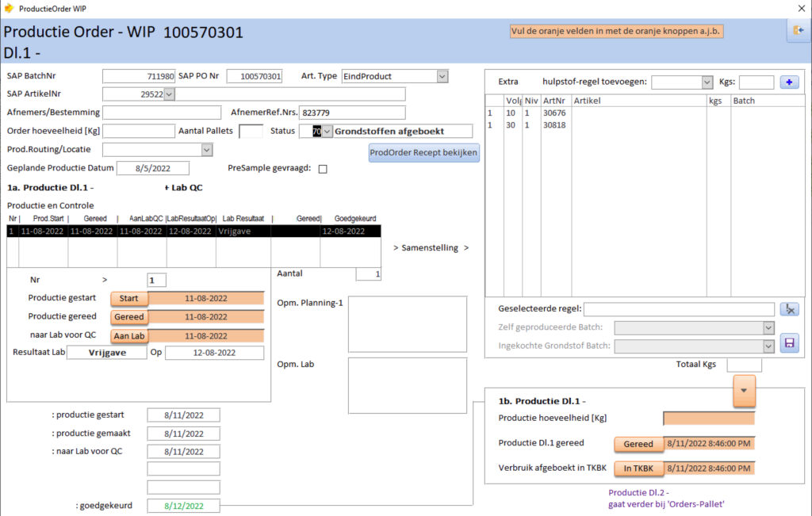This screenshot has height=516, width=812.
Task: Click the Vrijgave result button
Action: point(107,353)
